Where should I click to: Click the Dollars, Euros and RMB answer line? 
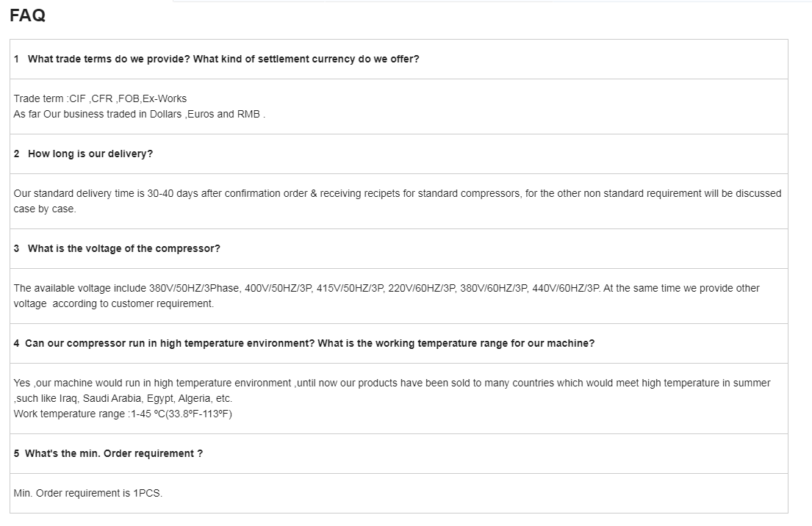140,114
